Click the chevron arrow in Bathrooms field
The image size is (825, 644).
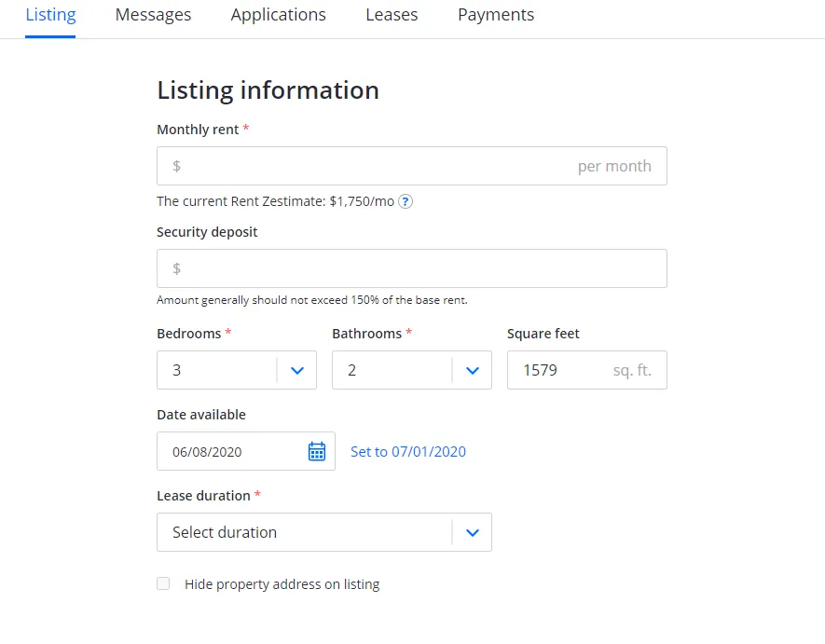point(473,371)
